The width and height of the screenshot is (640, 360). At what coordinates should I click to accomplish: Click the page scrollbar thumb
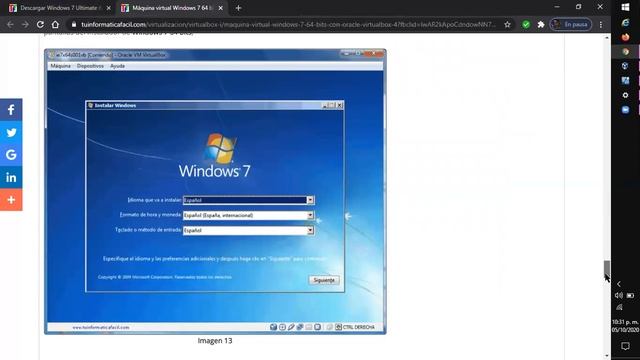pos(607,268)
